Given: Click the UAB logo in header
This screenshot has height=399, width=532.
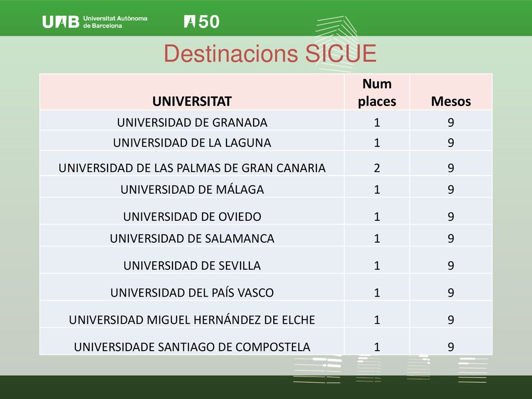Looking at the screenshot, I should coord(61,22).
